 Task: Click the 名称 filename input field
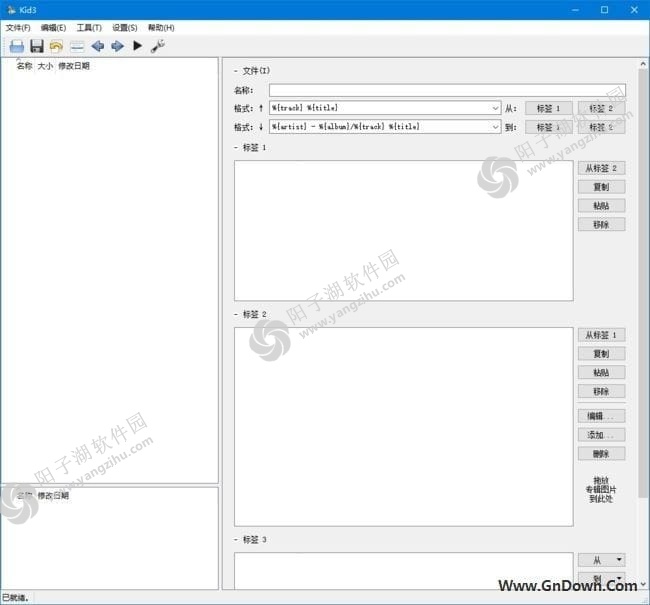pyautogui.click(x=447, y=90)
